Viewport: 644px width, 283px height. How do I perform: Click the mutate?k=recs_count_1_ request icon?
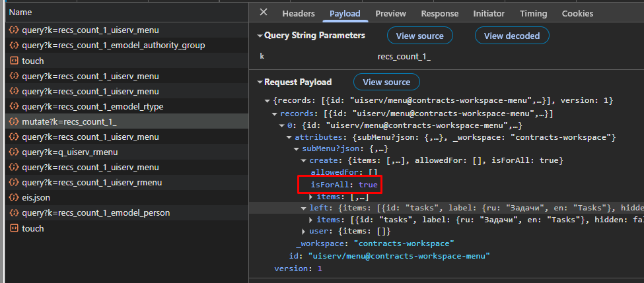(14, 121)
